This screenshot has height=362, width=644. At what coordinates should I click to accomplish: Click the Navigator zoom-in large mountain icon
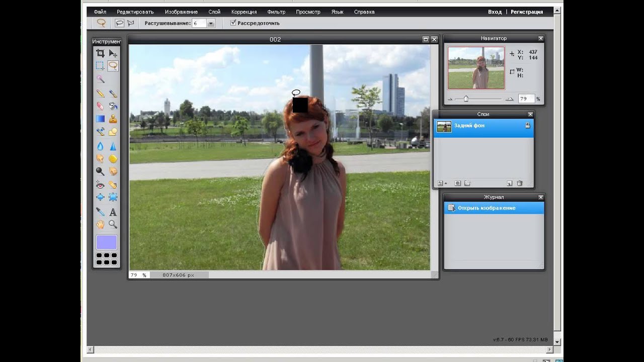(x=509, y=99)
